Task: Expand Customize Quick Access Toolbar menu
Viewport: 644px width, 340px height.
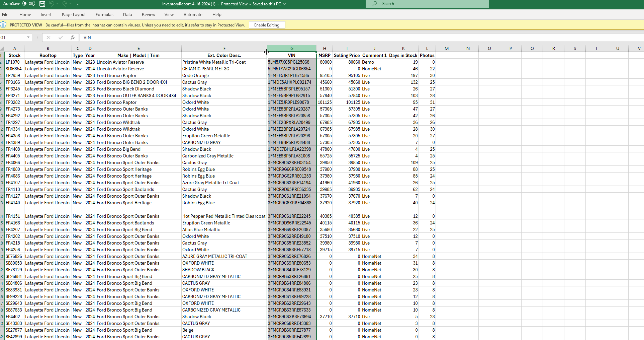Action: (78, 4)
